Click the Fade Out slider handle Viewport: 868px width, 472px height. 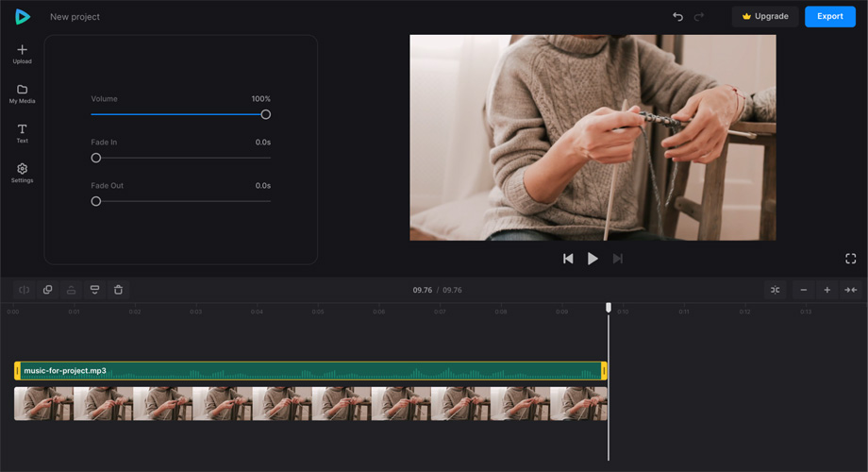click(96, 201)
